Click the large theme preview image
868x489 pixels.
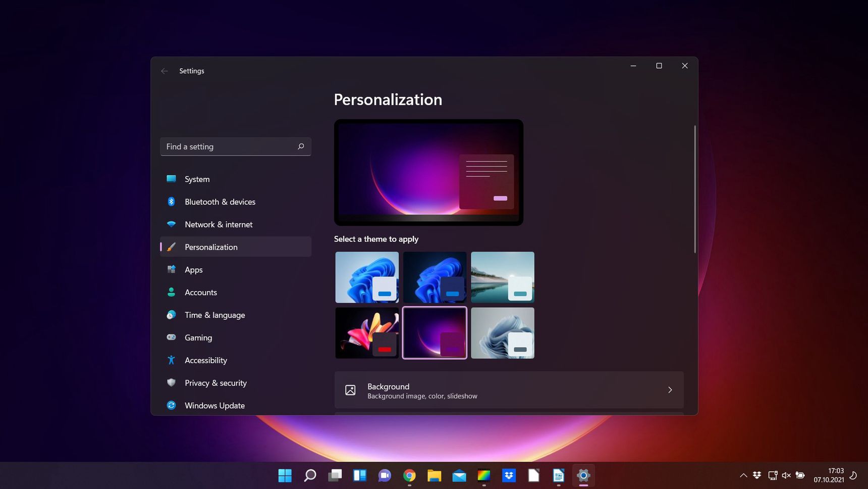[428, 172]
